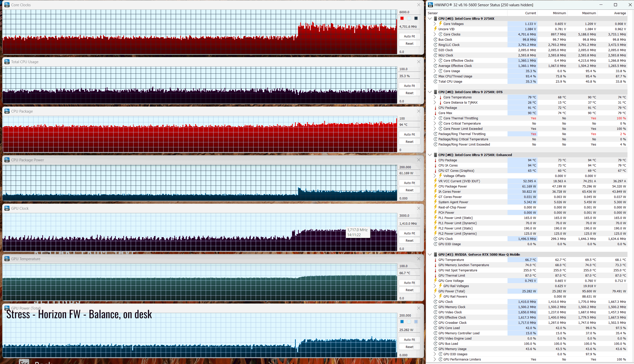Click the GPU Temperature window icon
Viewport: 634px width, 364px height.
click(x=7, y=259)
